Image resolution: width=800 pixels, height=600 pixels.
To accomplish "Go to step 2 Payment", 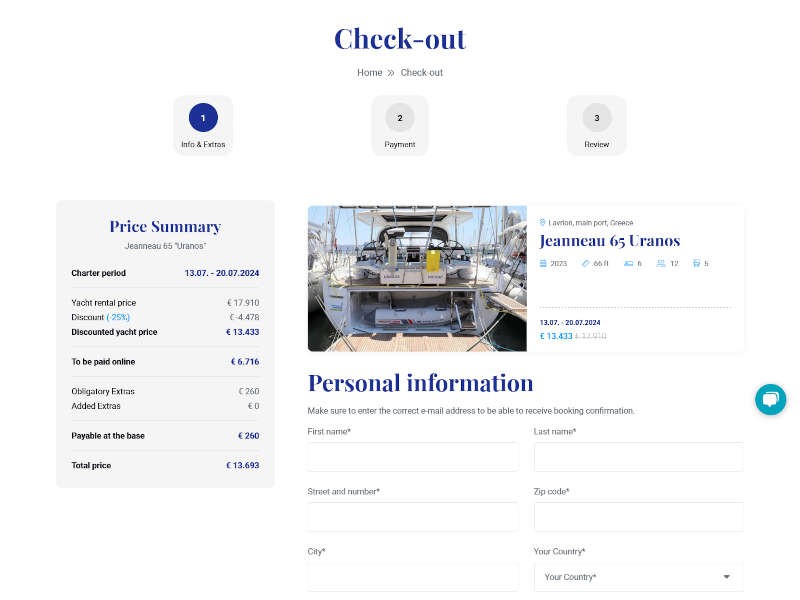I will click(400, 125).
